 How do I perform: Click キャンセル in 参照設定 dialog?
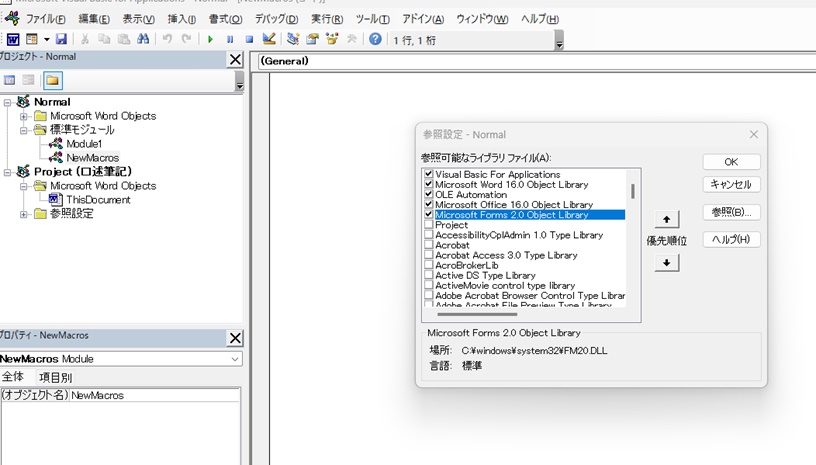tap(731, 185)
